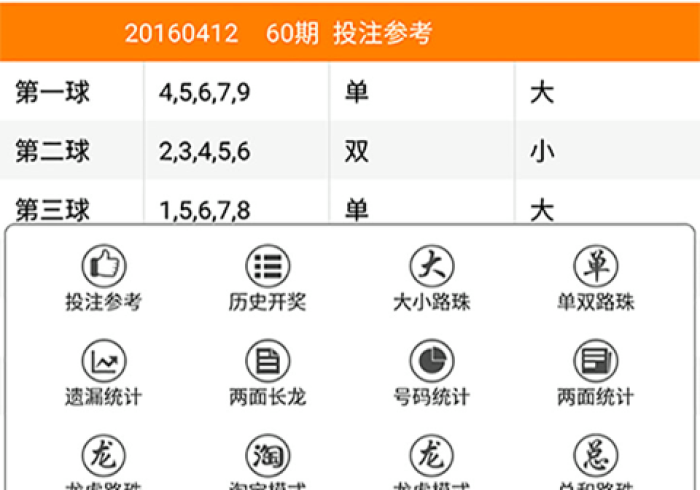
Task: Click the orange header title 投注参考
Action: (x=383, y=33)
